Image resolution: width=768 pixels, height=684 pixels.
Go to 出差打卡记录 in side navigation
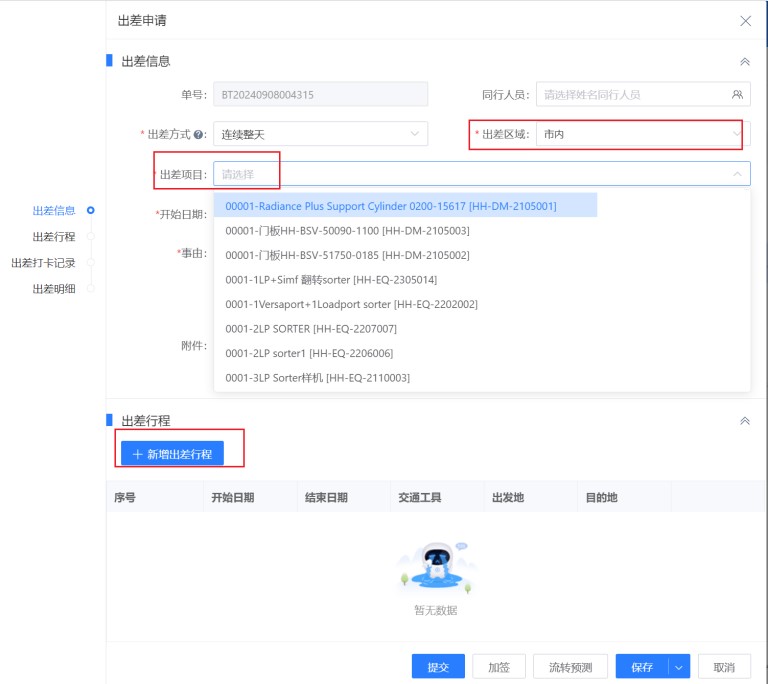coord(43,263)
